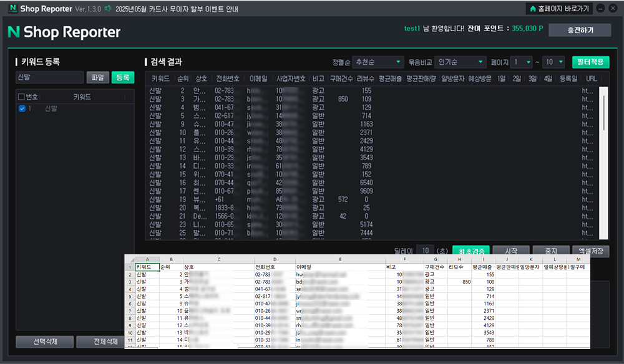Click the Shop Reporter N logo icon
The height and width of the screenshot is (364, 624).
point(12,9)
